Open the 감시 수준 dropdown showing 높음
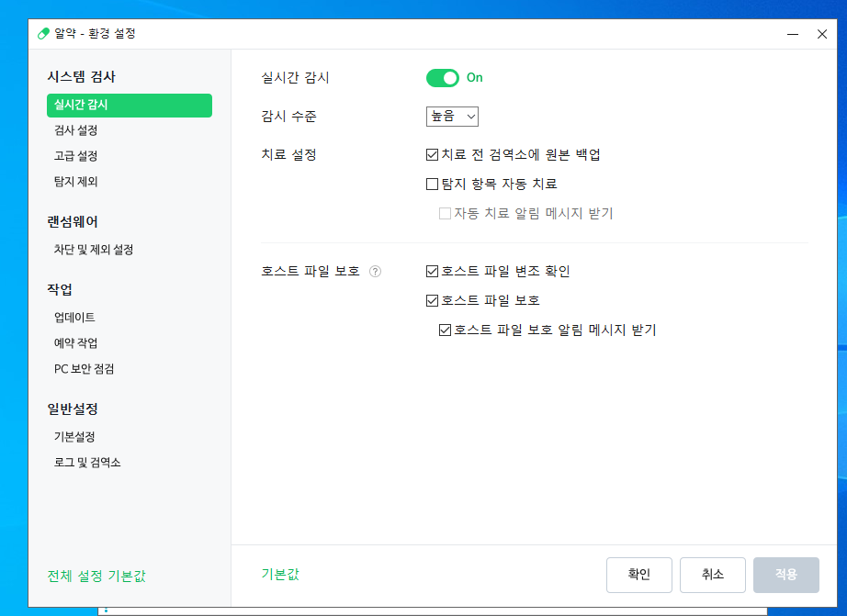 452,116
